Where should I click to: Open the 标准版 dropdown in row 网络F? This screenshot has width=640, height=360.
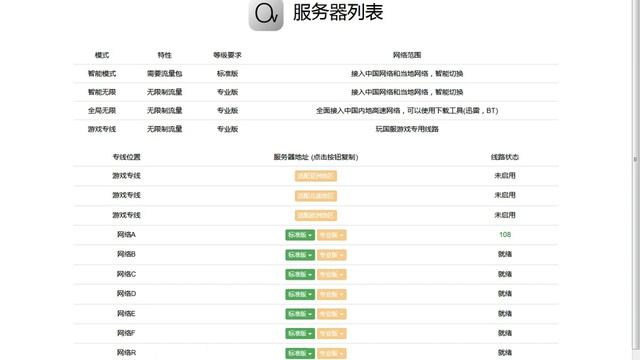300,333
